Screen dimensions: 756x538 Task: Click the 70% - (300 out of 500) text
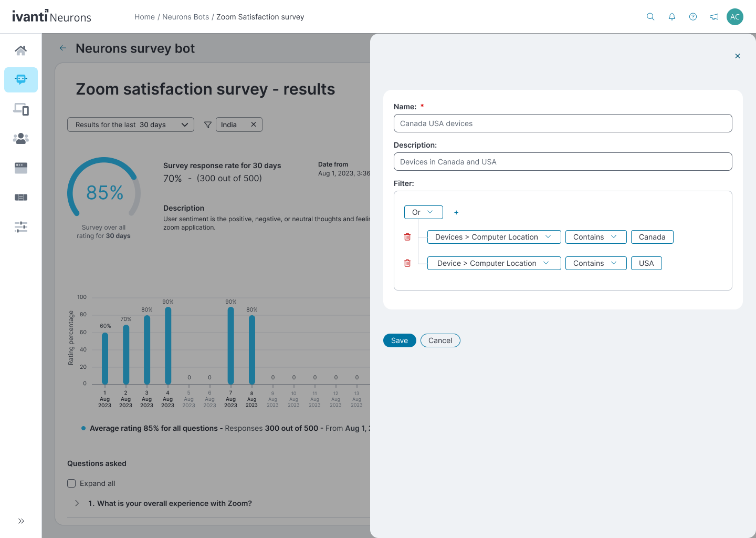[x=213, y=178]
